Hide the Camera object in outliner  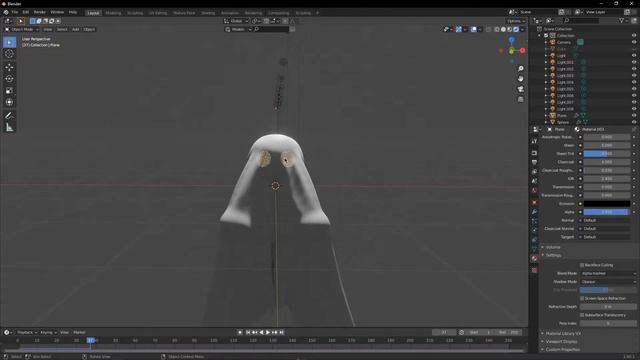pyautogui.click(x=634, y=42)
